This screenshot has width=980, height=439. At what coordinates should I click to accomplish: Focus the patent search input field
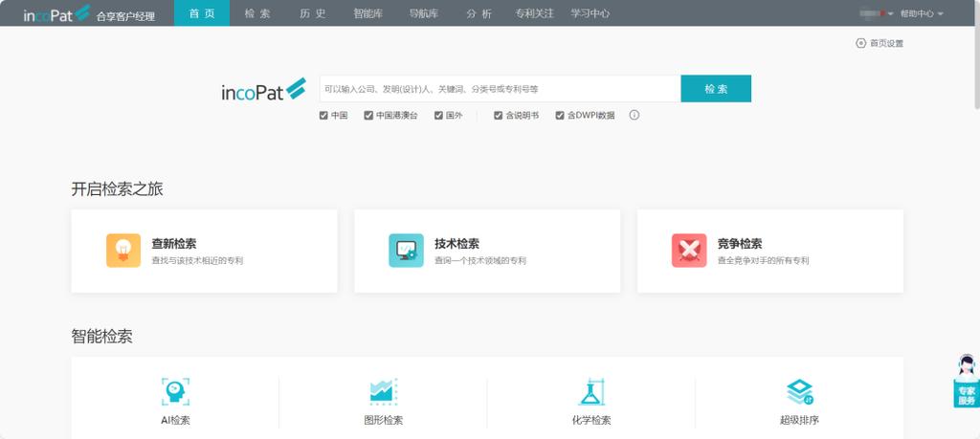(x=500, y=89)
